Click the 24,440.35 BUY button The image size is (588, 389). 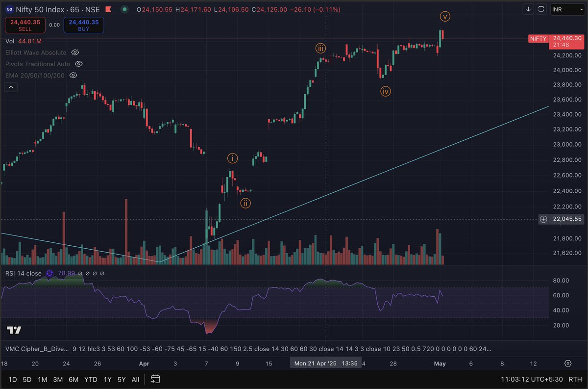pos(83,25)
